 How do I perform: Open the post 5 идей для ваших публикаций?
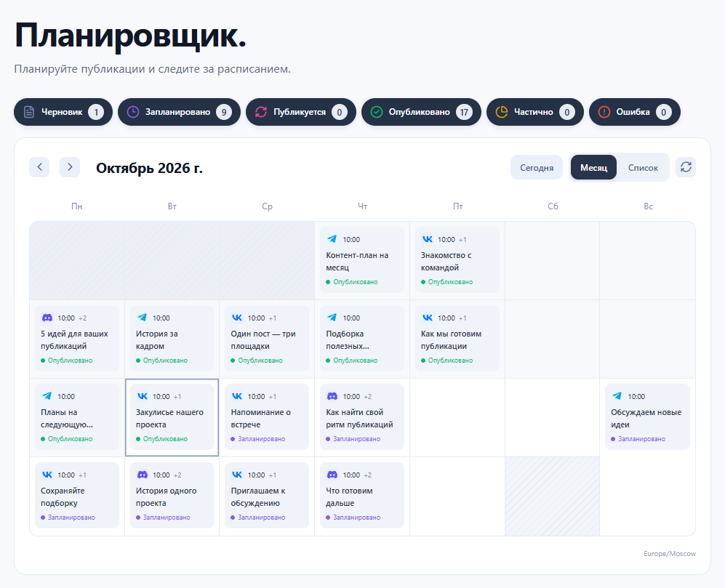coord(77,339)
